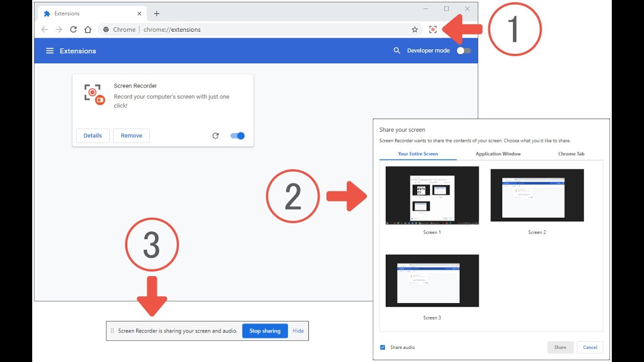Click the Screen 3 label
Screen dimensions: 644x362
(432, 318)
